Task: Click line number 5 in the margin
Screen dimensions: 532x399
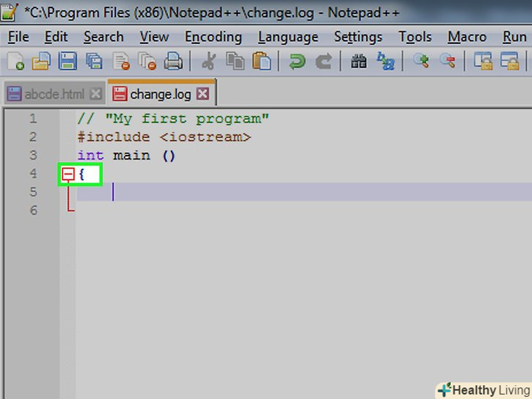Action: (33, 192)
